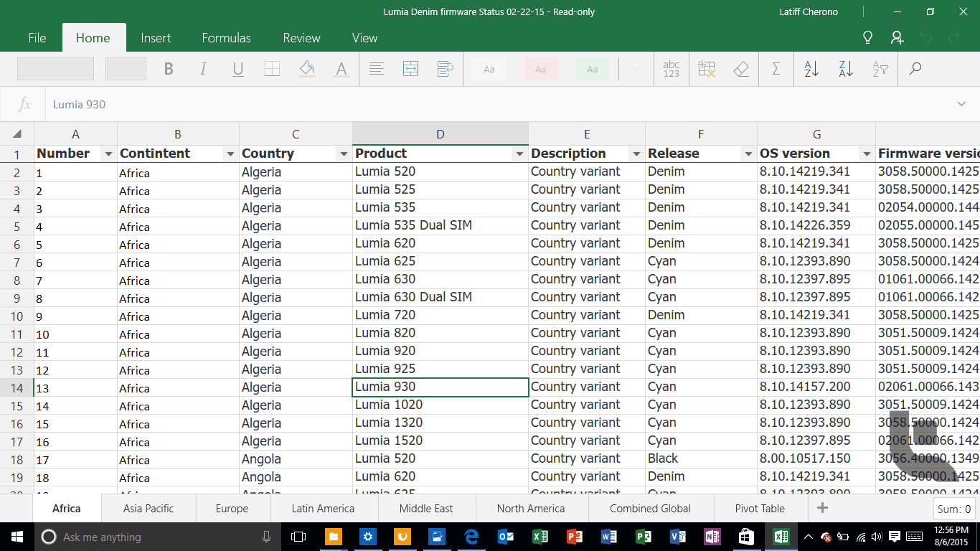This screenshot has height=551, width=980.
Task: Open the Description column filter dropdown
Action: [x=636, y=154]
